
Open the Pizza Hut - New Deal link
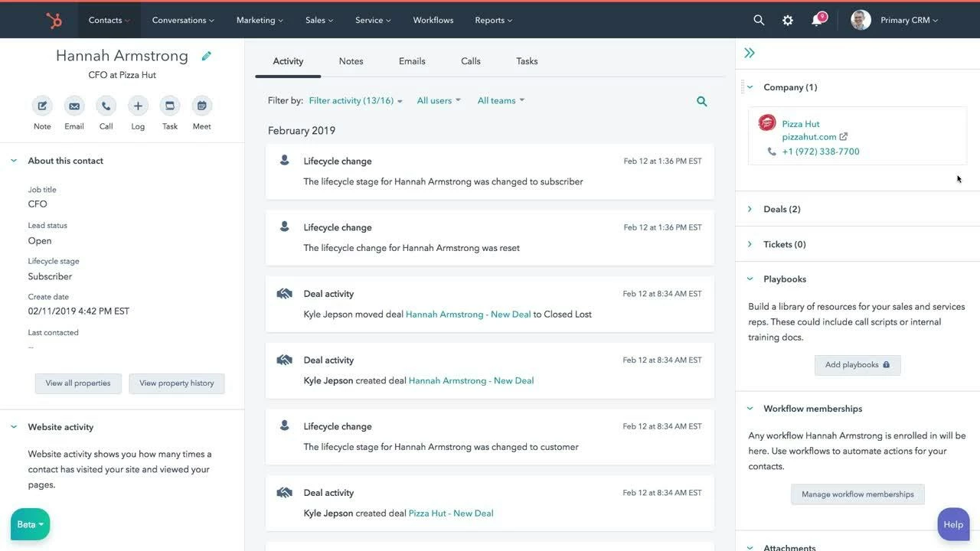451,514
